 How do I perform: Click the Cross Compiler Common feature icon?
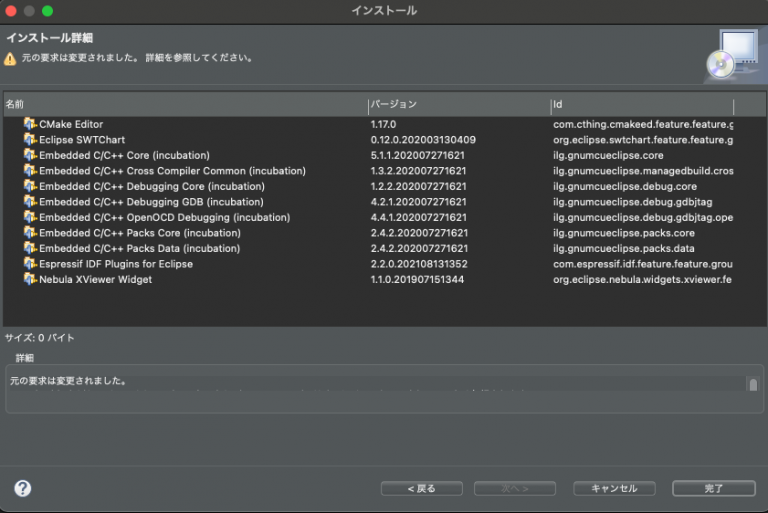pos(30,171)
